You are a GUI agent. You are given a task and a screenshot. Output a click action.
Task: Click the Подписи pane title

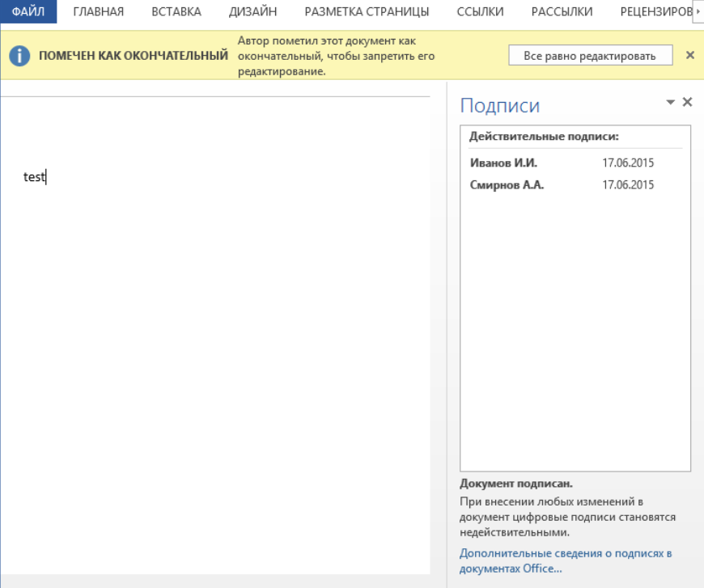pyautogui.click(x=500, y=106)
